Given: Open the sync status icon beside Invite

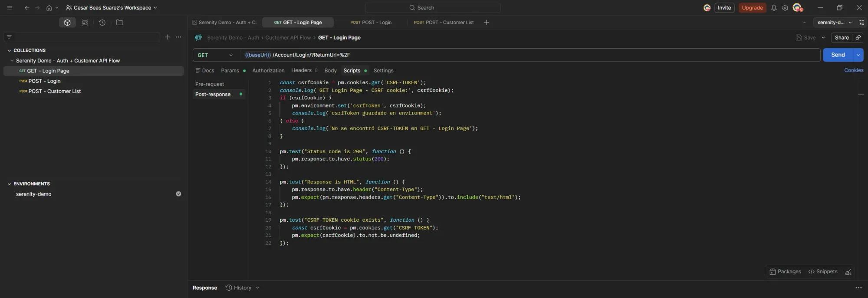Looking at the screenshot, I should [707, 8].
